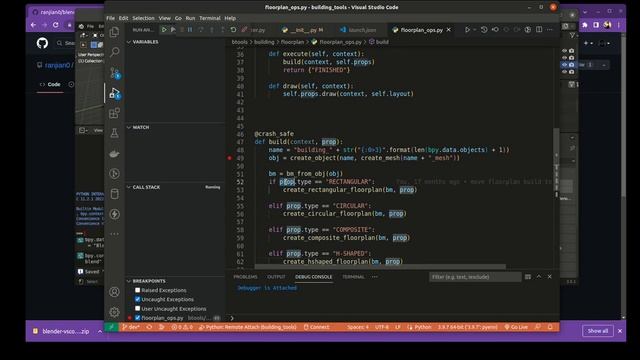Synchronize changes in the status bar
The image size is (640, 360).
[x=149, y=327]
